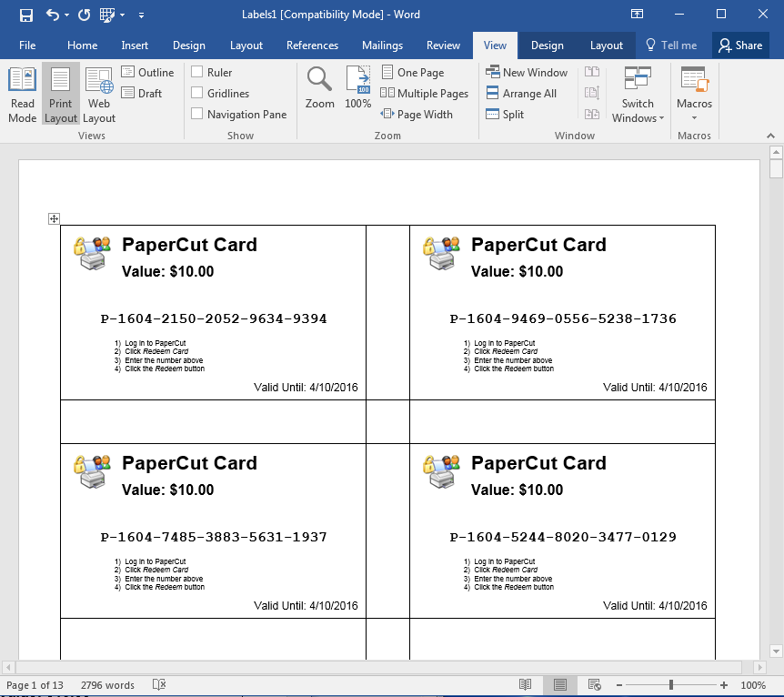Open Table Tools Design tab
784x697 pixels.
tap(547, 45)
